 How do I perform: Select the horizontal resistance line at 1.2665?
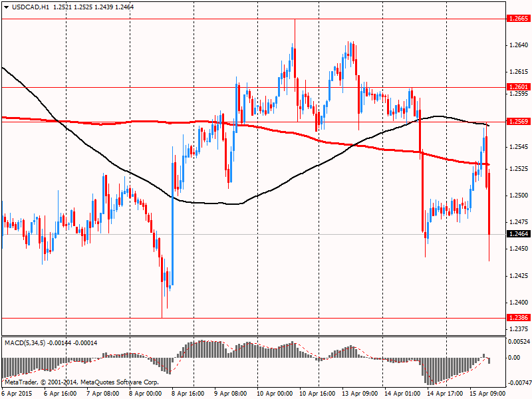point(254,19)
